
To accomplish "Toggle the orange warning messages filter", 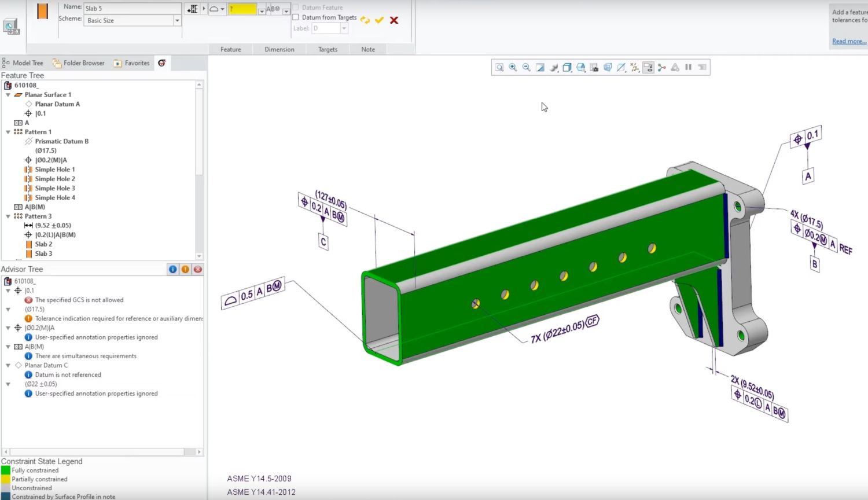I will [185, 269].
